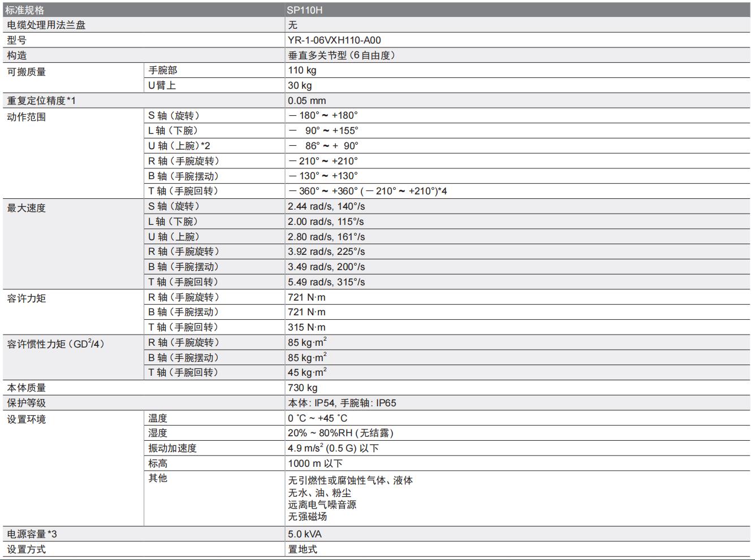Viewport: 755px width, 560px height.
Task: Click the '构造' row label
Action: coord(16,55)
